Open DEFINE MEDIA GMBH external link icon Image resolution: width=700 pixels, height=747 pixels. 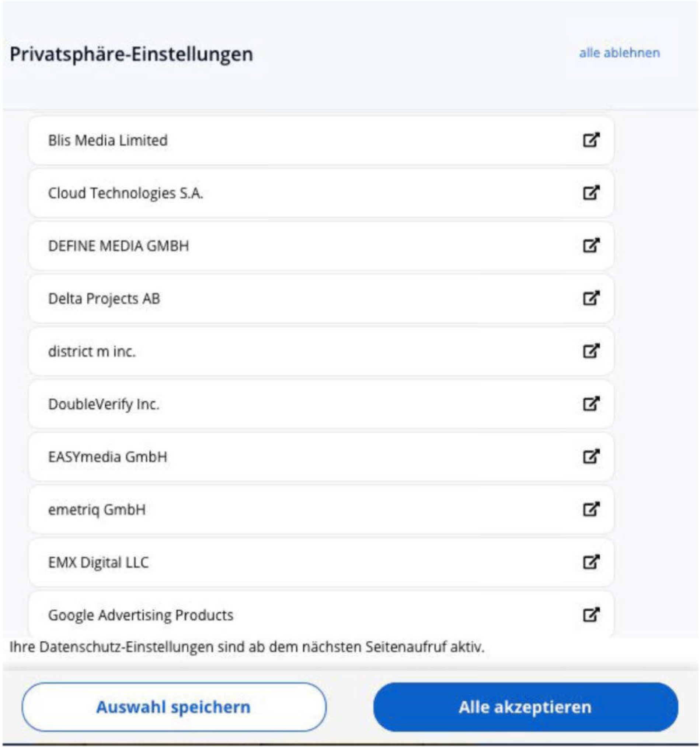point(591,246)
